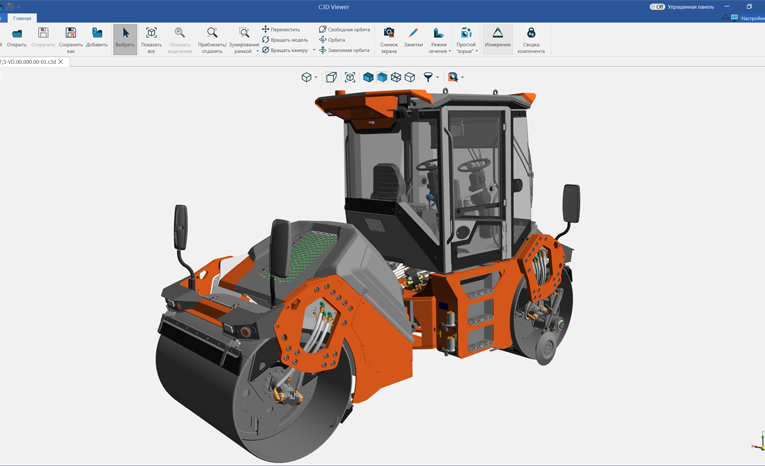Expand the Простой взрыв dropdown arrow
This screenshot has height=466, width=765.
tap(477, 51)
